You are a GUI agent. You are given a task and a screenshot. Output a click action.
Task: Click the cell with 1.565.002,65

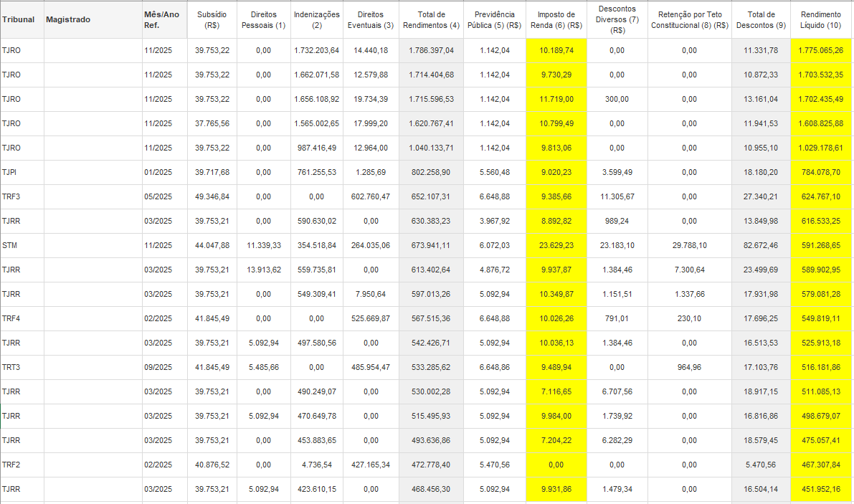[316, 123]
